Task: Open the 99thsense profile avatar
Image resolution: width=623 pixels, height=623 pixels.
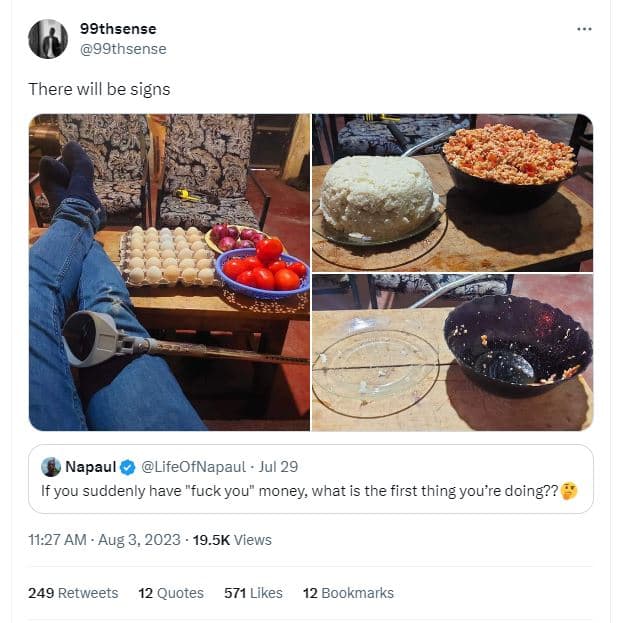Action: click(x=48, y=39)
